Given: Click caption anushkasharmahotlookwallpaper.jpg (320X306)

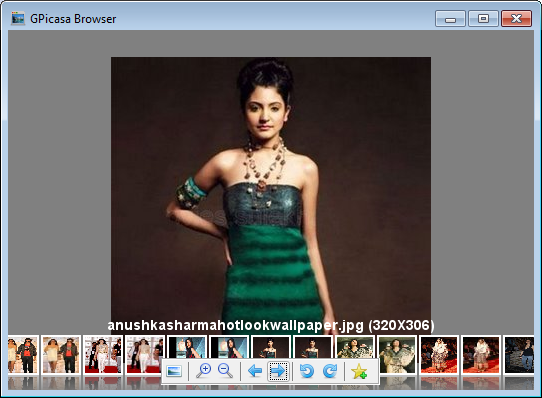Looking at the screenshot, I should pyautogui.click(x=271, y=325).
